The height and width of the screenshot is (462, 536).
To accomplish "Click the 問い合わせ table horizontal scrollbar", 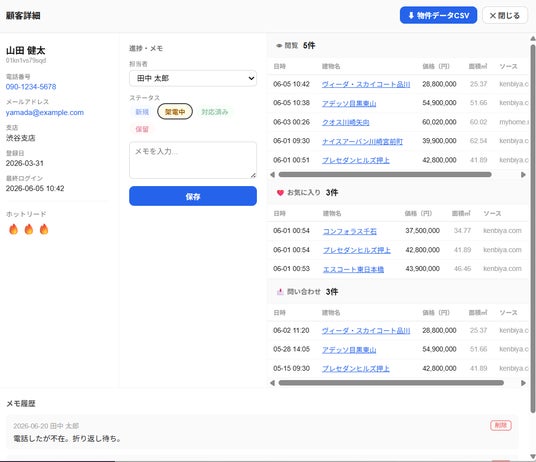I will (391, 383).
